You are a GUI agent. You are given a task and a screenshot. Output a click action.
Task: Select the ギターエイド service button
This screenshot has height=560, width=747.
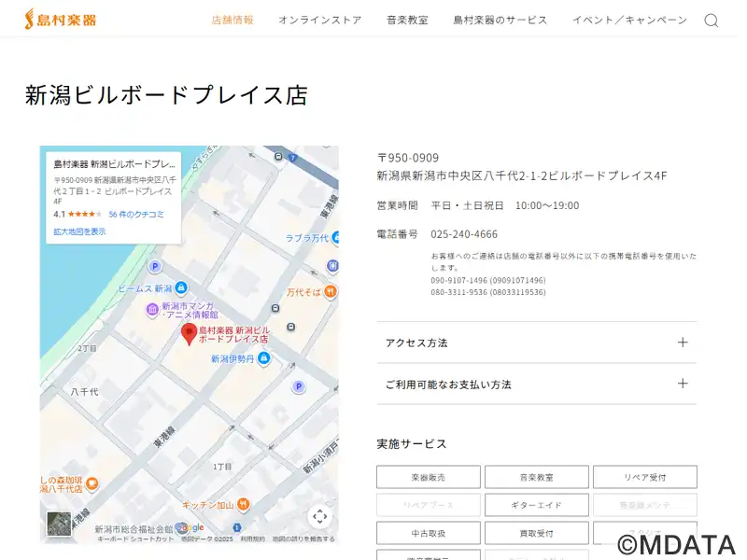(536, 505)
